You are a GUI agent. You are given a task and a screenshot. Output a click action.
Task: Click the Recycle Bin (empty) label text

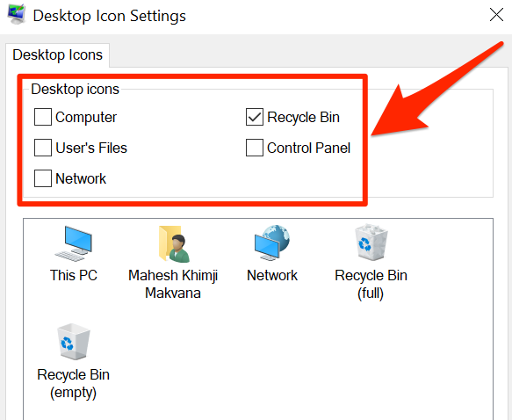[x=73, y=383]
